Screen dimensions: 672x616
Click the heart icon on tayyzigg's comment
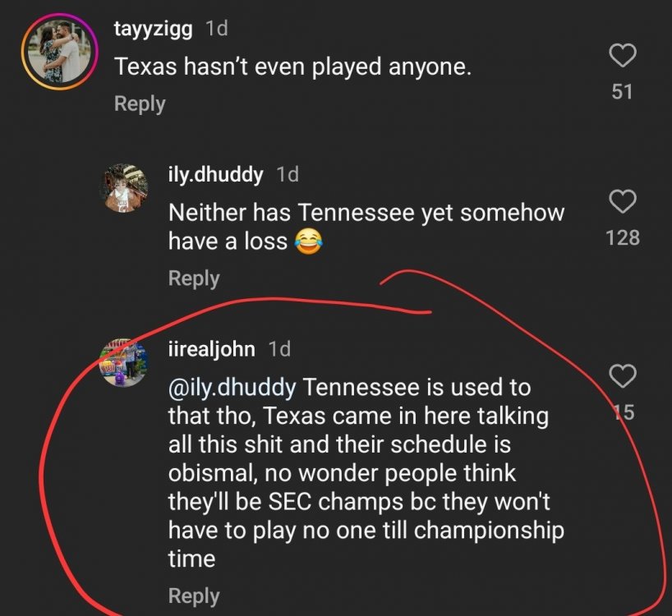(624, 56)
